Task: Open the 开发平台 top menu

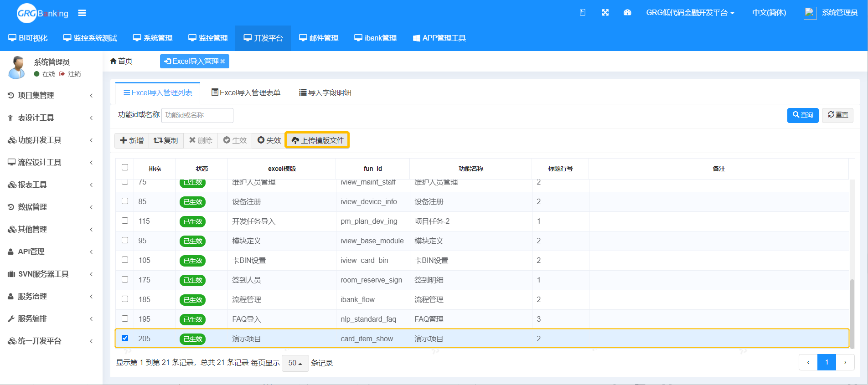Action: coord(263,38)
